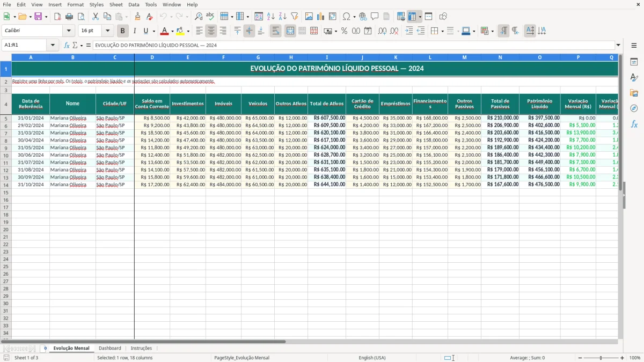This screenshot has height=362, width=644.
Task: Open Print Preview from toolbar
Action: pos(81,17)
